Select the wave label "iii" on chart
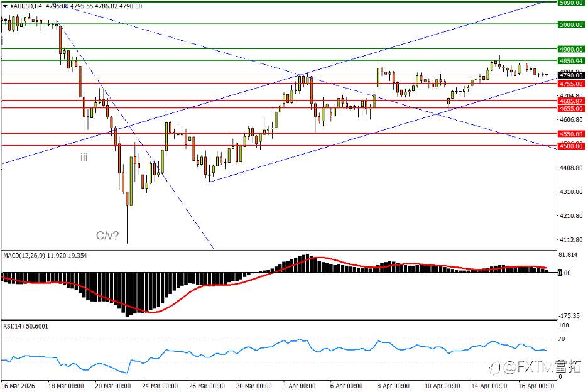Screen dimensions: 588x392 pos(84,157)
